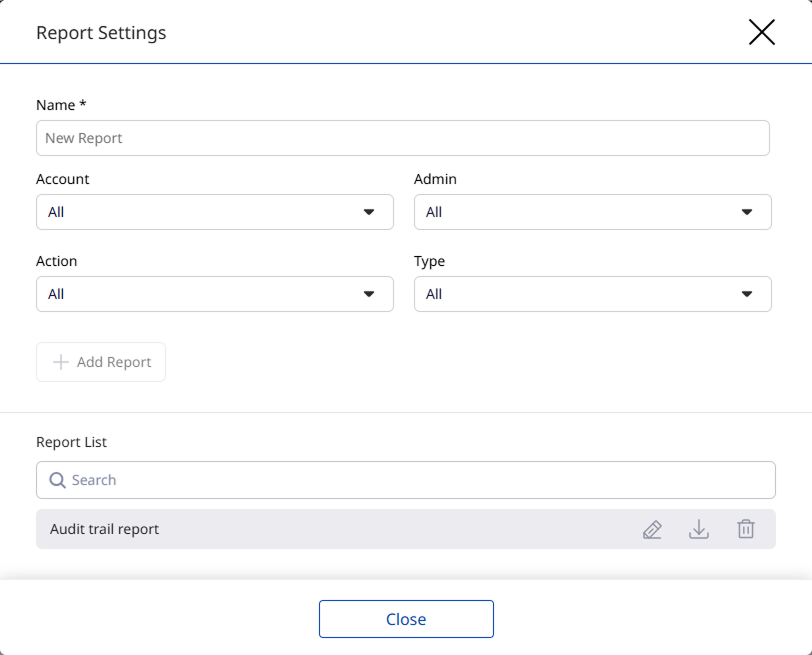The height and width of the screenshot is (655, 812).
Task: Select the Audit trail report row
Action: click(x=300, y=529)
